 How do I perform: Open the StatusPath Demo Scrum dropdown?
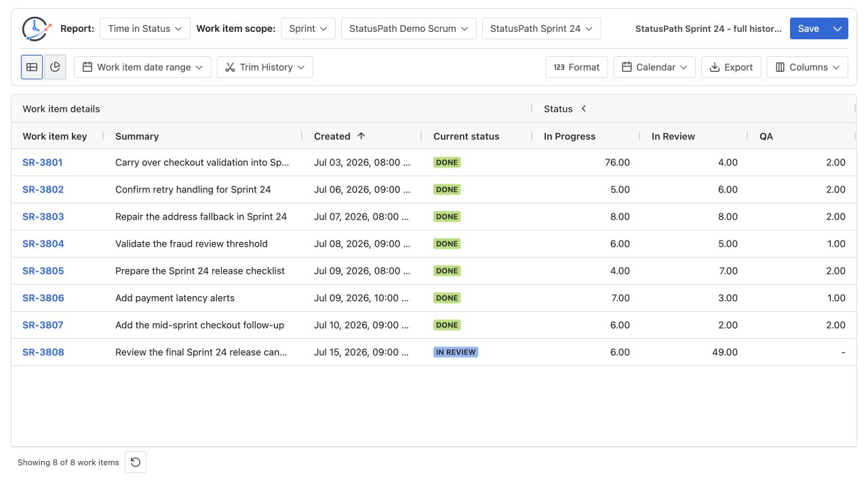pos(409,28)
